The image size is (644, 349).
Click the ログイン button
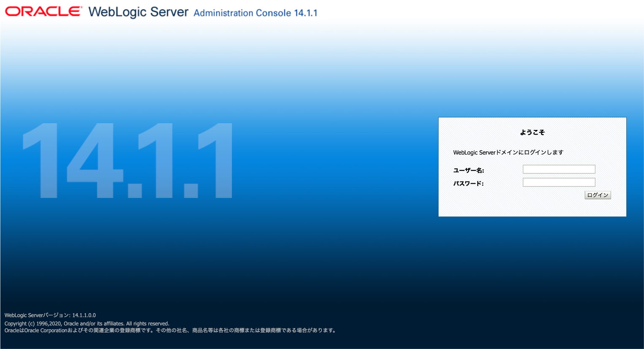598,195
